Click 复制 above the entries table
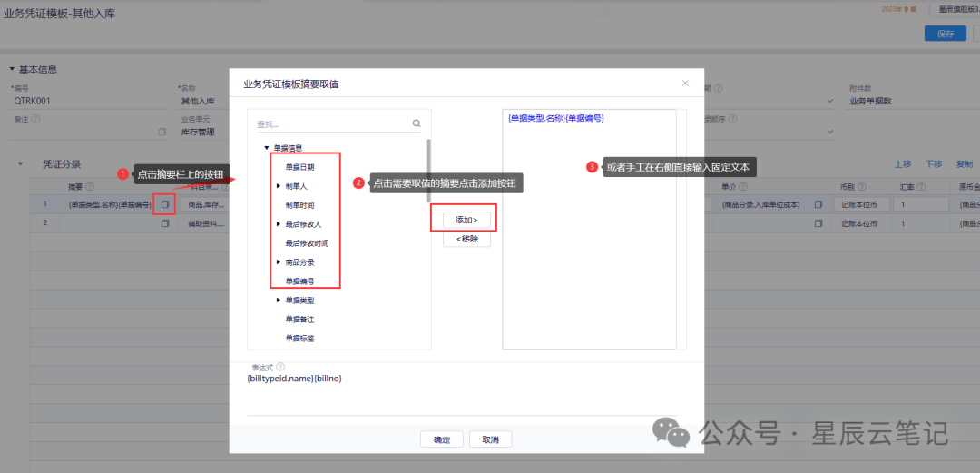This screenshot has height=473, width=980. (x=965, y=164)
